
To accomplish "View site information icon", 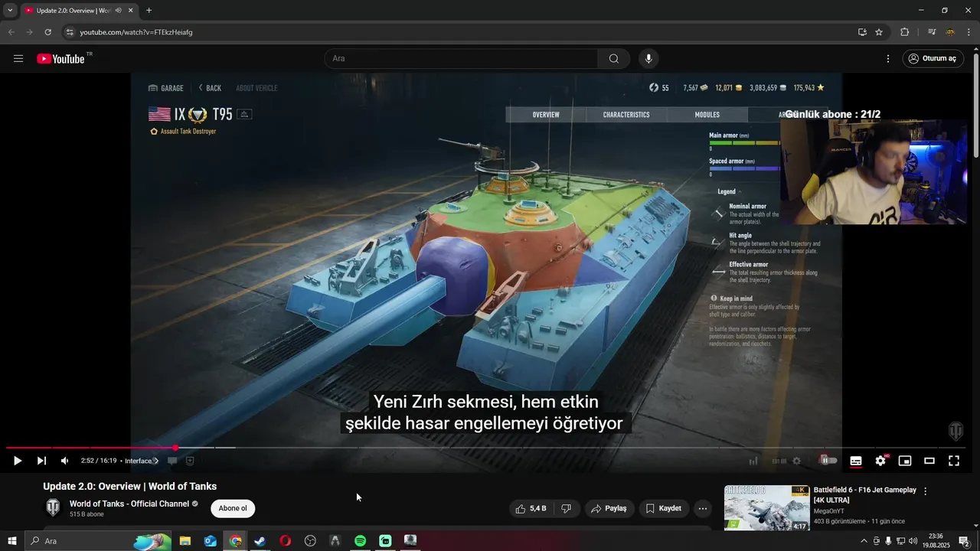I will pyautogui.click(x=69, y=32).
